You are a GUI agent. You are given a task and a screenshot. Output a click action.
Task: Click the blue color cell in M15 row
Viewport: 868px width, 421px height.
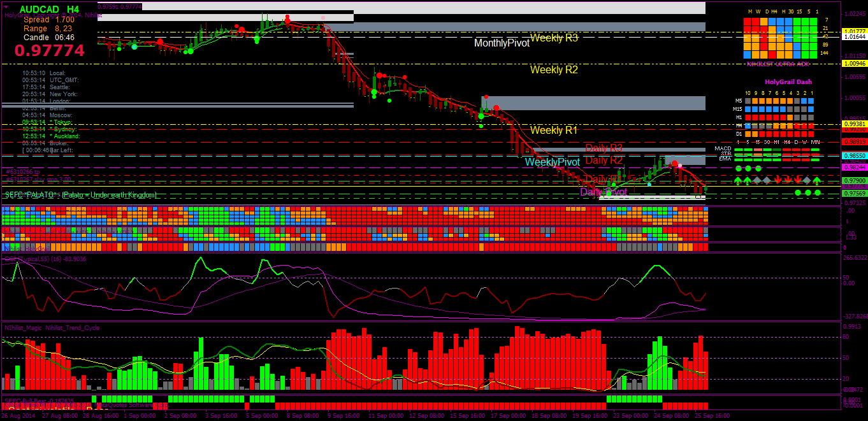coord(748,109)
